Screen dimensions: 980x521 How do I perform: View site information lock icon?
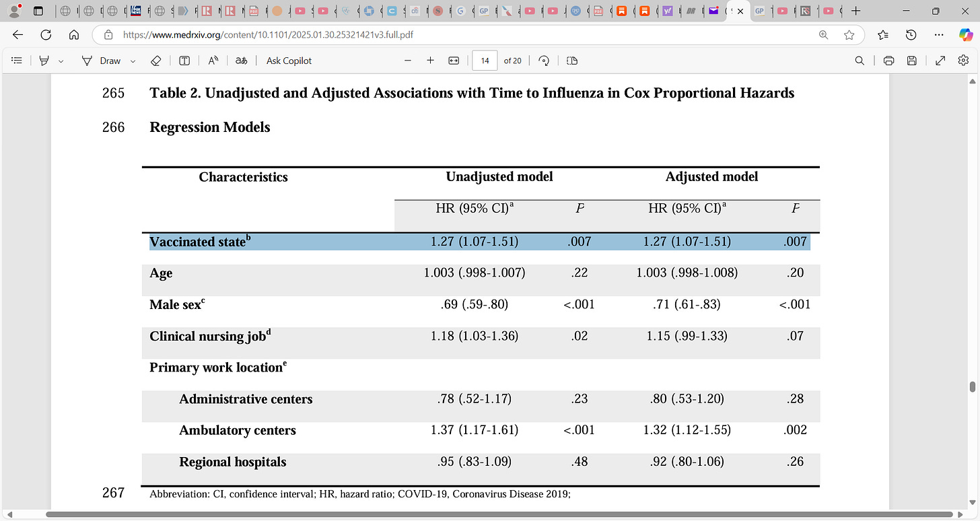click(x=107, y=35)
